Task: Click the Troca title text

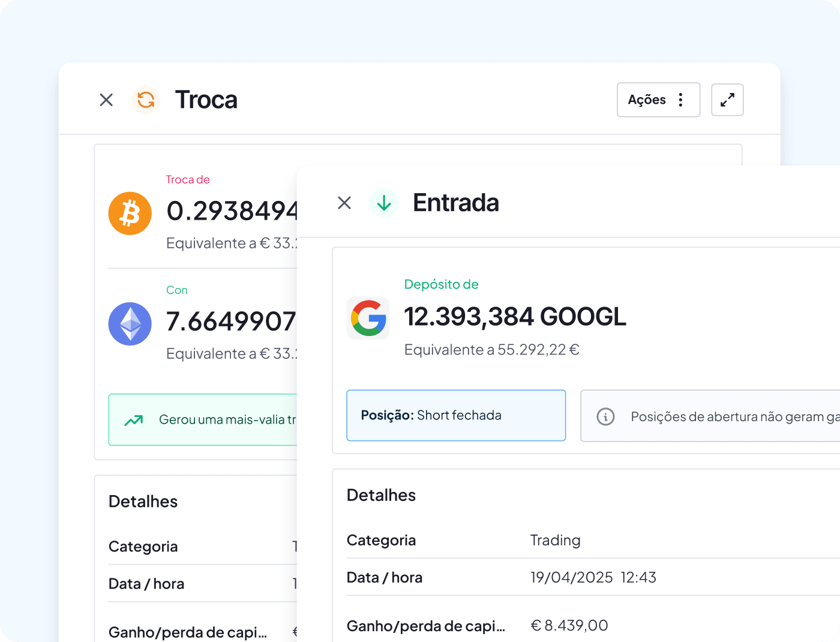Action: tap(206, 100)
